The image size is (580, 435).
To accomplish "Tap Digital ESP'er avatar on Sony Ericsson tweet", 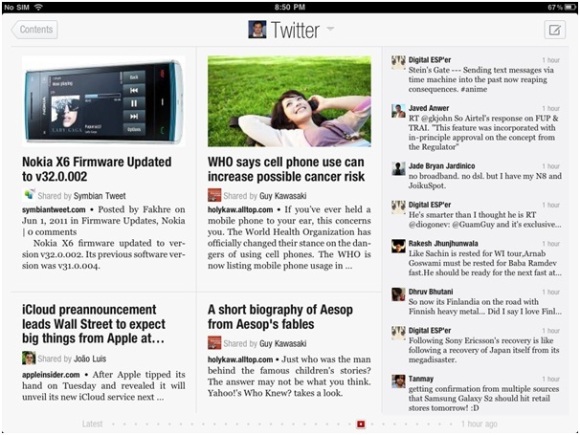I will point(398,333).
